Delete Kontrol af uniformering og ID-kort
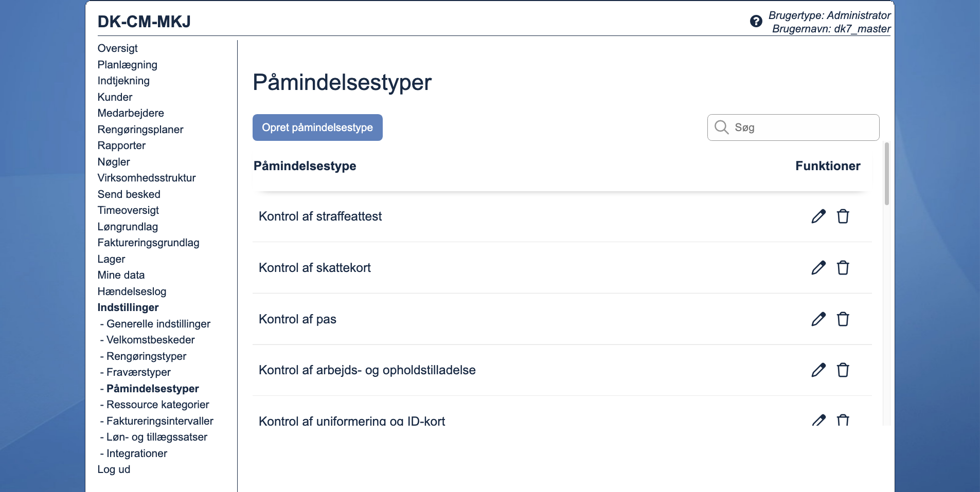 click(x=843, y=420)
